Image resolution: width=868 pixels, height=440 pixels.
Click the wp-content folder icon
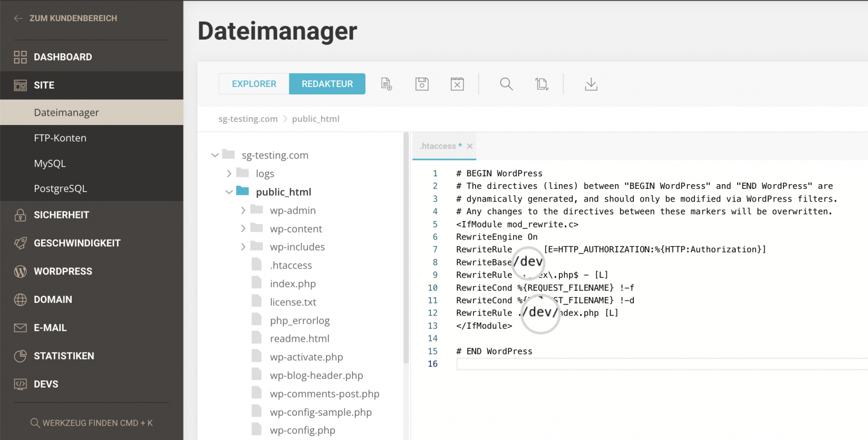click(x=257, y=228)
